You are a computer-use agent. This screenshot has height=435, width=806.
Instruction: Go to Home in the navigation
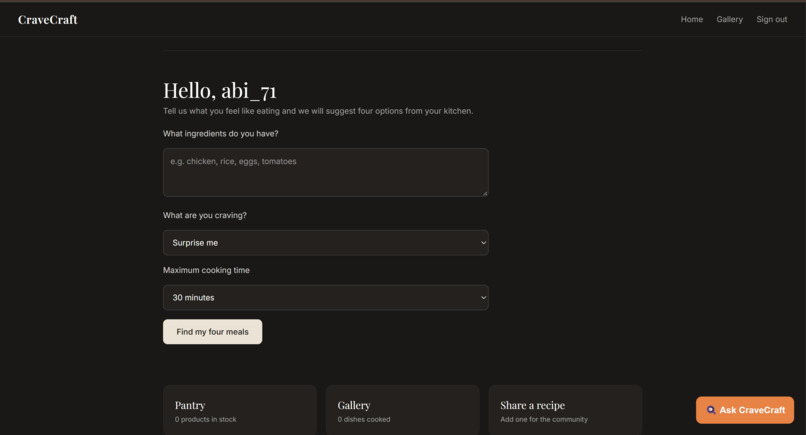[x=692, y=19]
